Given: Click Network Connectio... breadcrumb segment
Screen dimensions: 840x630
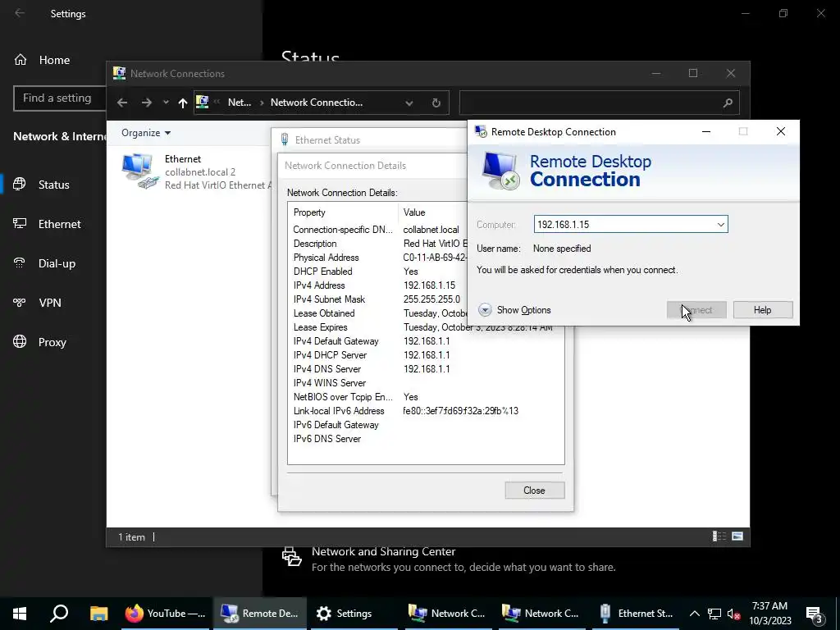Looking at the screenshot, I should click(316, 103).
